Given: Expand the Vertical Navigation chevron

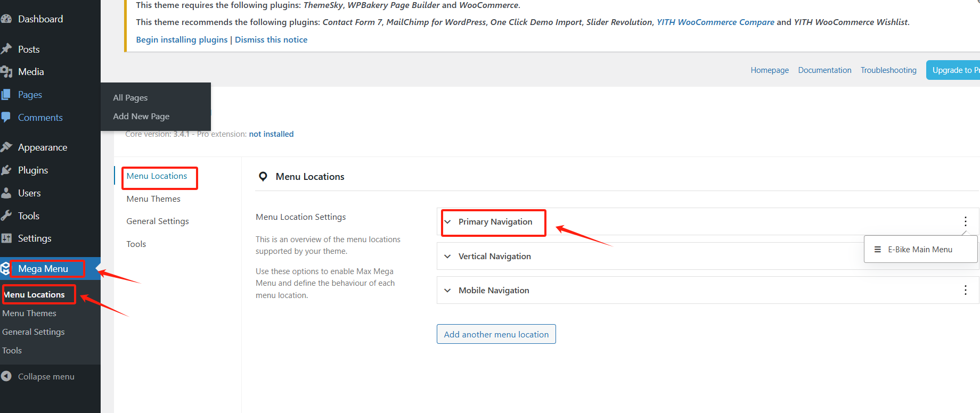Looking at the screenshot, I should [447, 257].
